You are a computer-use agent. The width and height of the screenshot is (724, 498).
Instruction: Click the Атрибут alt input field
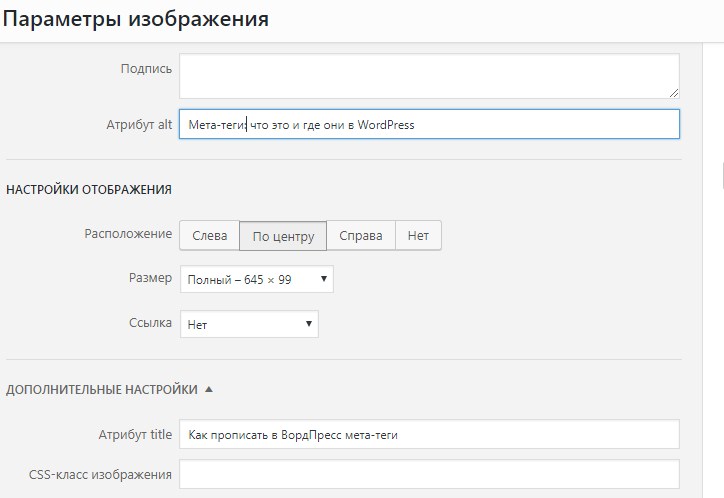coord(429,124)
